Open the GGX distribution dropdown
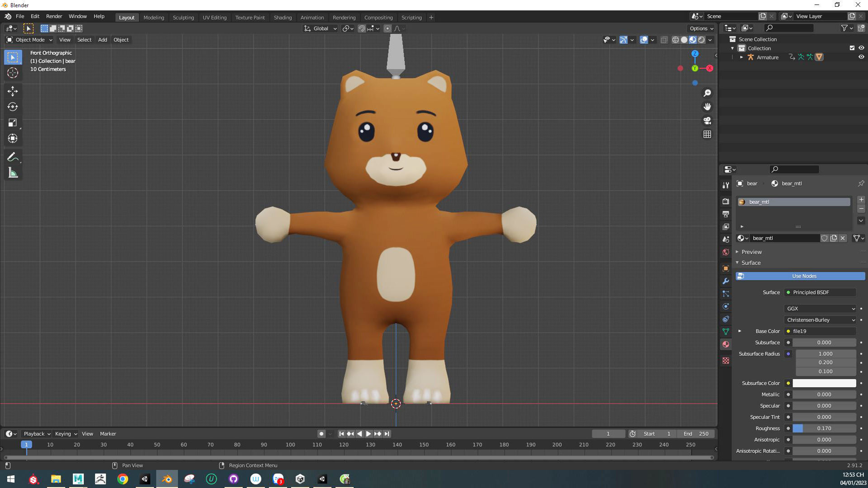868x488 pixels. [x=820, y=309]
